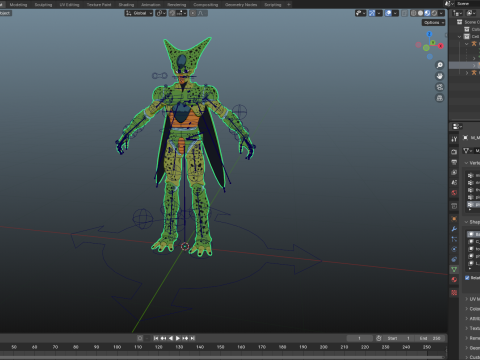This screenshot has height=360, width=480.
Task: Open the Compositing workspace tab
Action: [x=206, y=5]
